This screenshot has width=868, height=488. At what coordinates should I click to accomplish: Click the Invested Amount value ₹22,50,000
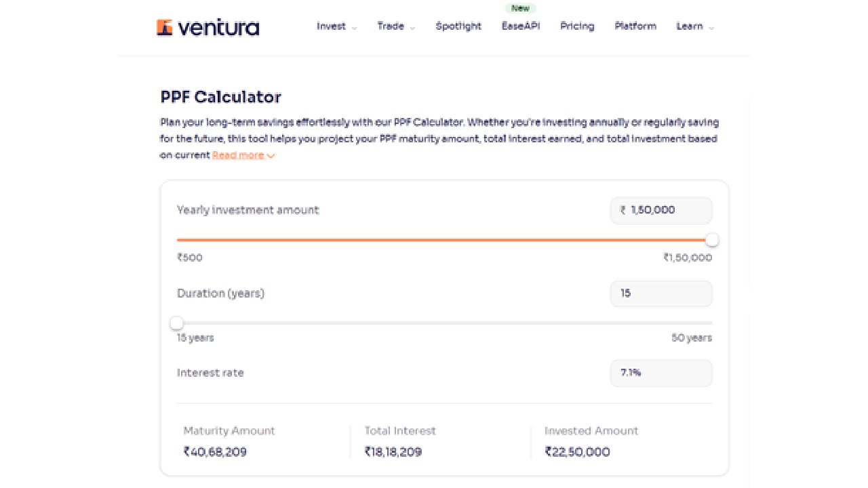point(577,452)
